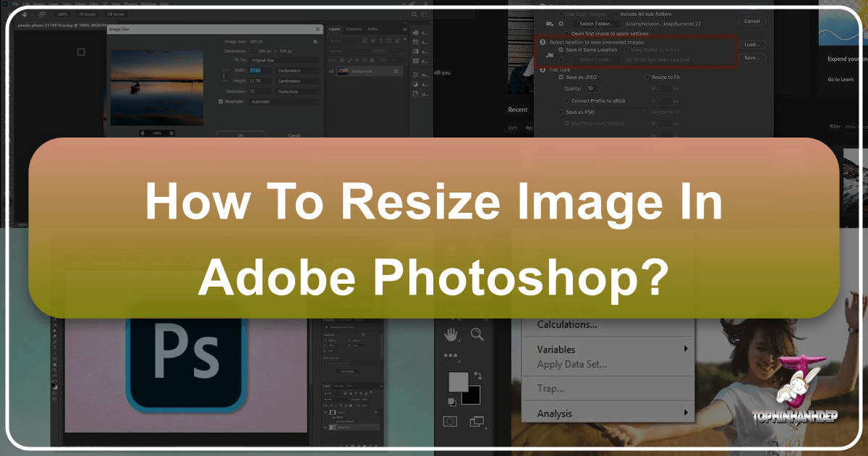Click the Change Screen Mode icon

click(476, 421)
